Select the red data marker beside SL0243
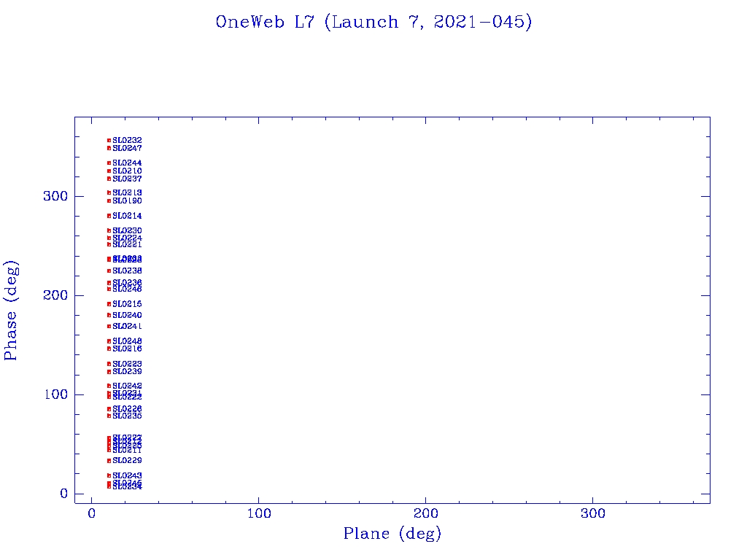 tap(109, 475)
